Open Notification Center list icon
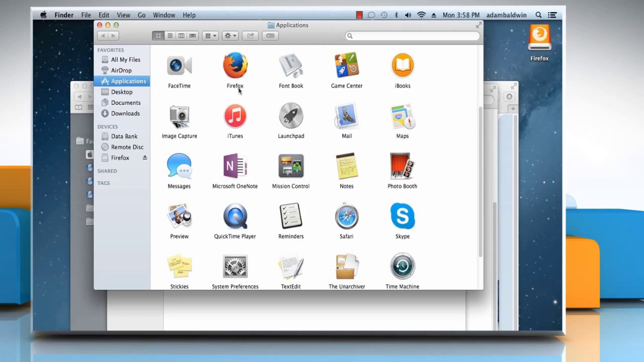Viewport: 644px width, 362px height. tap(553, 15)
